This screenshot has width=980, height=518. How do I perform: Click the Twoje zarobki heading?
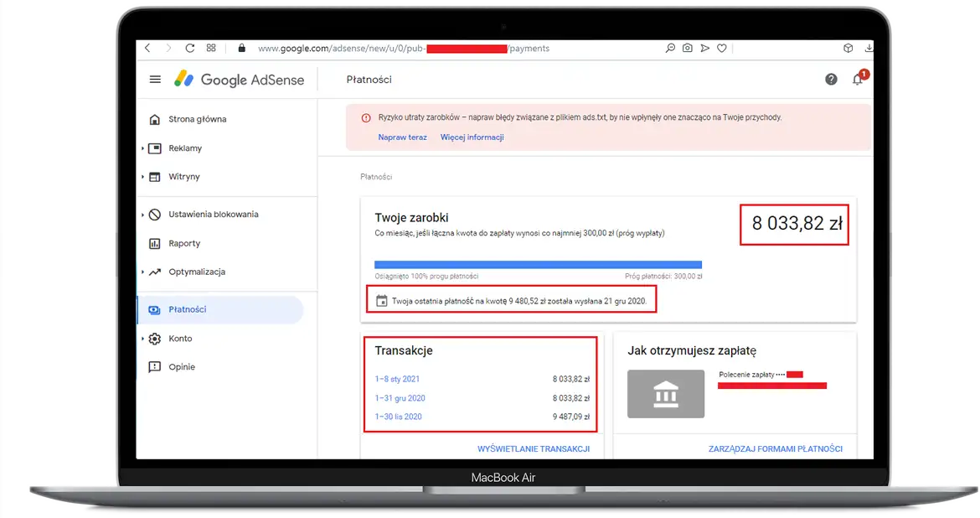pos(411,218)
